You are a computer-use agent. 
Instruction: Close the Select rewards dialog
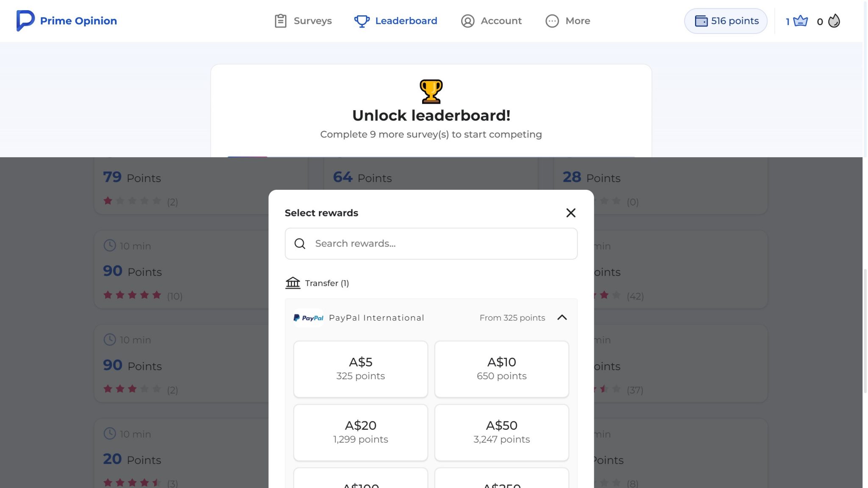571,213
